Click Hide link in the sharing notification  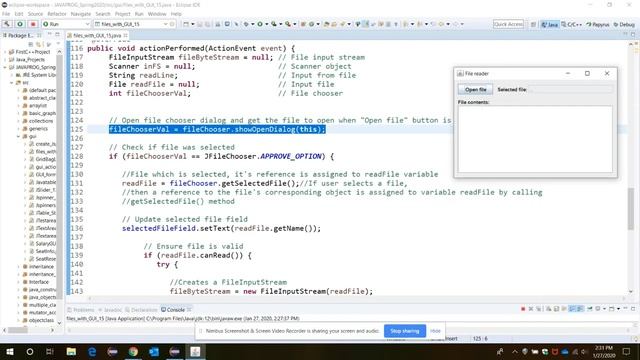(436, 331)
